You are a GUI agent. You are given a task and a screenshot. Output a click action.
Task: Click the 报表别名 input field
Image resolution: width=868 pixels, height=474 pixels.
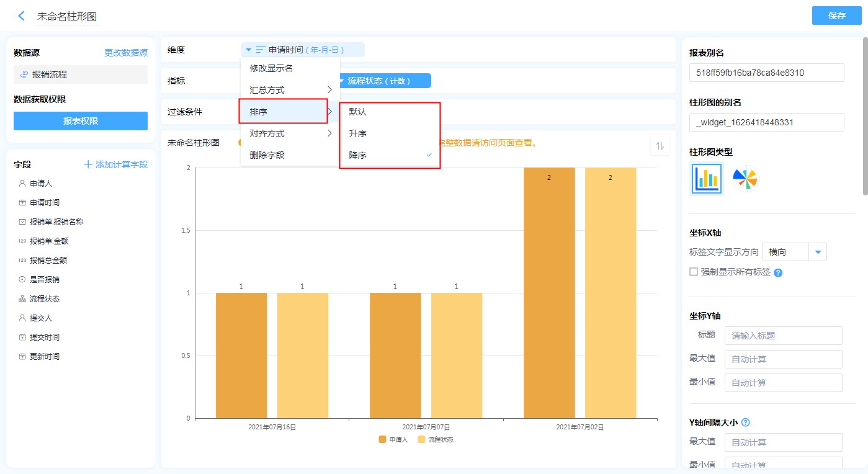(766, 73)
